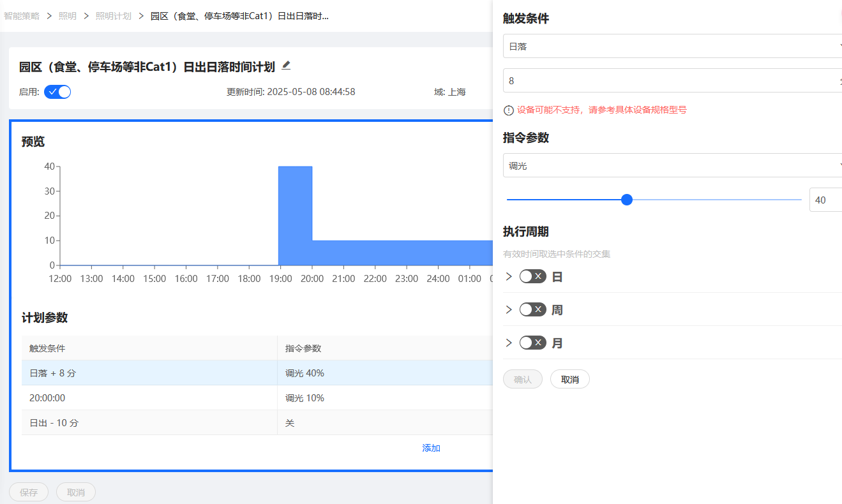Edit plan name with pencil icon

coord(286,66)
